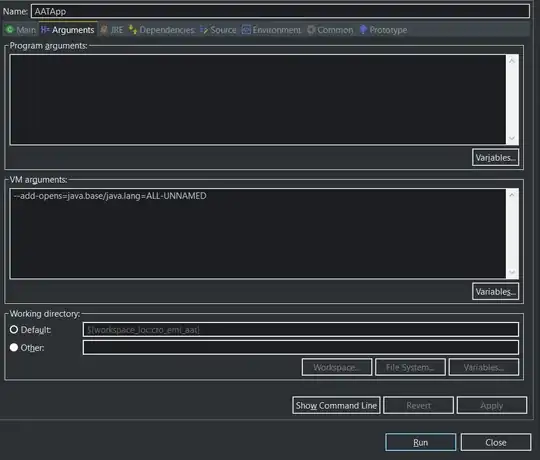Open the Prototype tab icon
Screen dimensions: 540x460
click(363, 30)
